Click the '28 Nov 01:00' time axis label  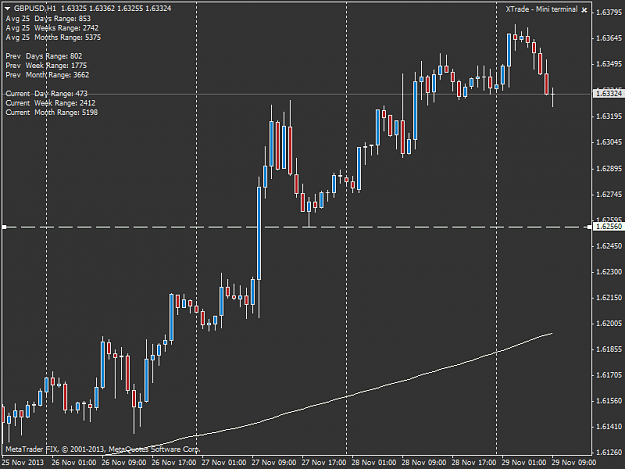374,463
